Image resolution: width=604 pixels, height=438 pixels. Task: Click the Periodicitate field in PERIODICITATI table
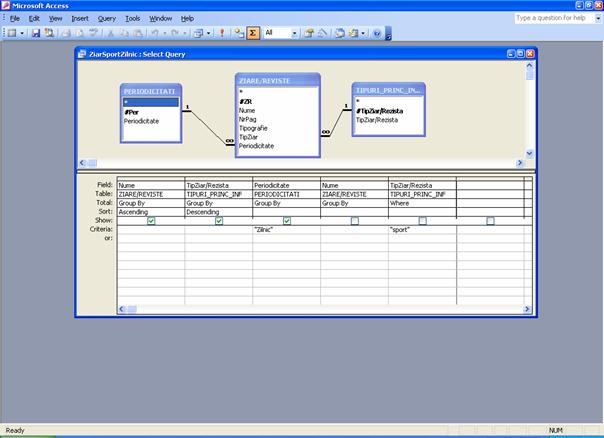144,120
